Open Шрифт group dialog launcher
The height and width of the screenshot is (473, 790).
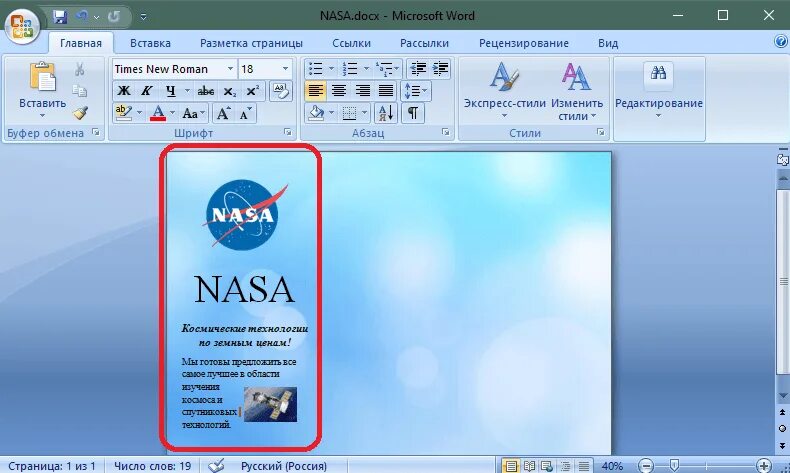tap(288, 132)
